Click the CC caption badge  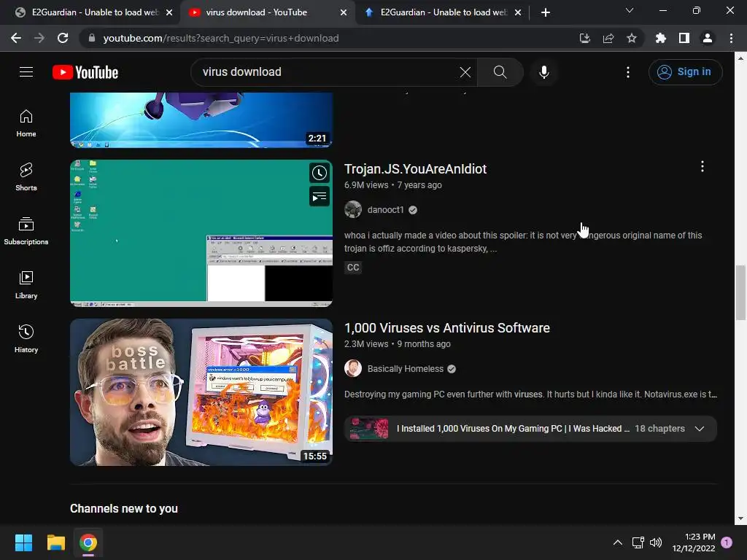coord(353,268)
